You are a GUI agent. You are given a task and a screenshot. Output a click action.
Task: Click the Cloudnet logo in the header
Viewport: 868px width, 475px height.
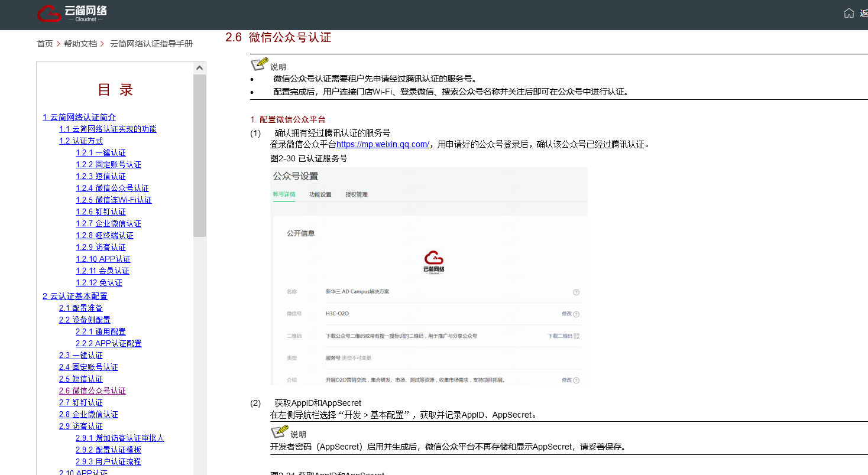click(x=72, y=13)
